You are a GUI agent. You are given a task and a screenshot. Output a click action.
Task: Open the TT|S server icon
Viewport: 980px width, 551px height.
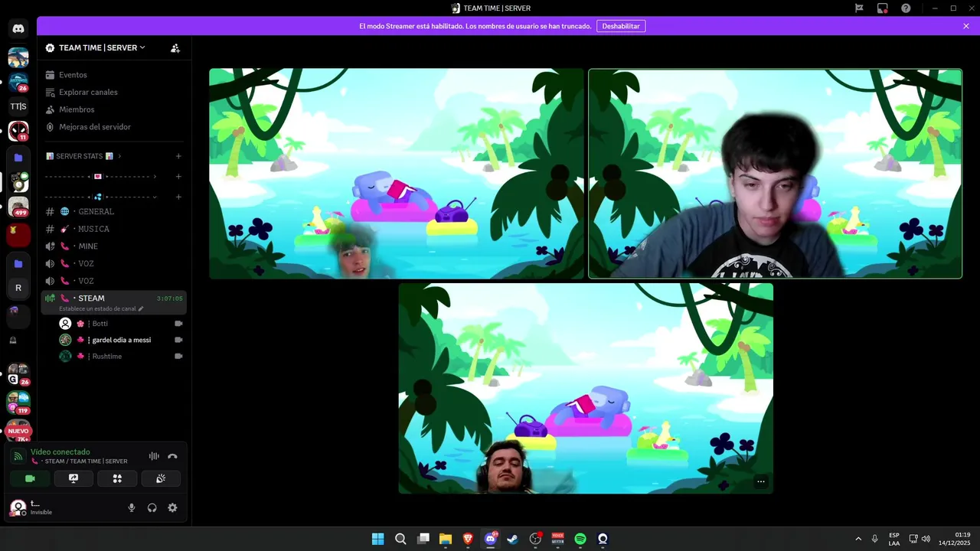[x=18, y=106]
